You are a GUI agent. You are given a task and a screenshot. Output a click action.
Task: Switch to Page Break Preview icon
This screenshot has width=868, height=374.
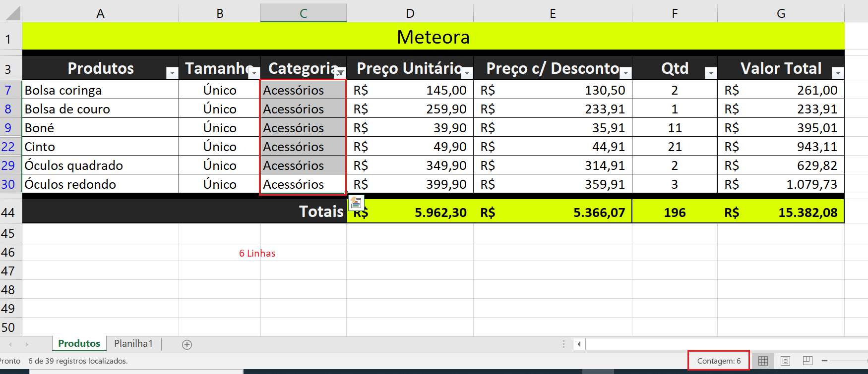(x=807, y=361)
